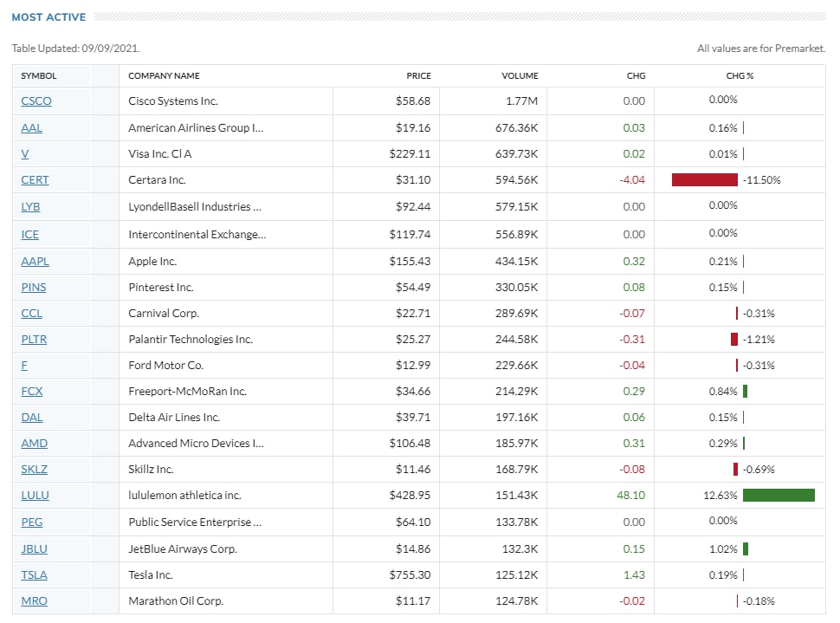840x623 pixels.
Task: Click the 1.43 Tesla change value
Action: 634,574
